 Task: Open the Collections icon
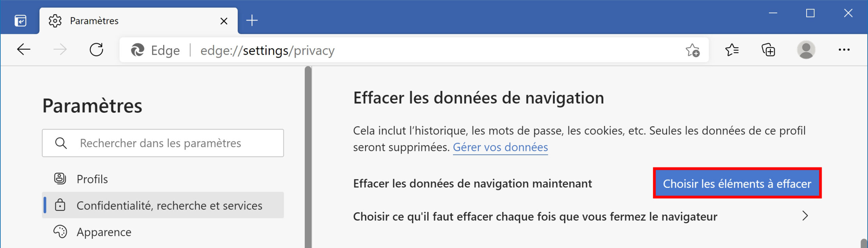pos(768,50)
